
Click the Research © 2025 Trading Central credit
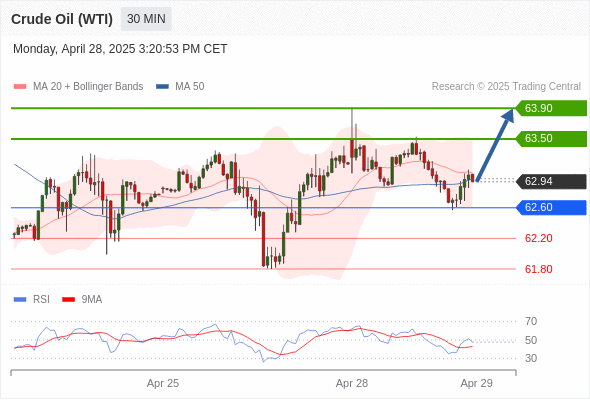(506, 87)
